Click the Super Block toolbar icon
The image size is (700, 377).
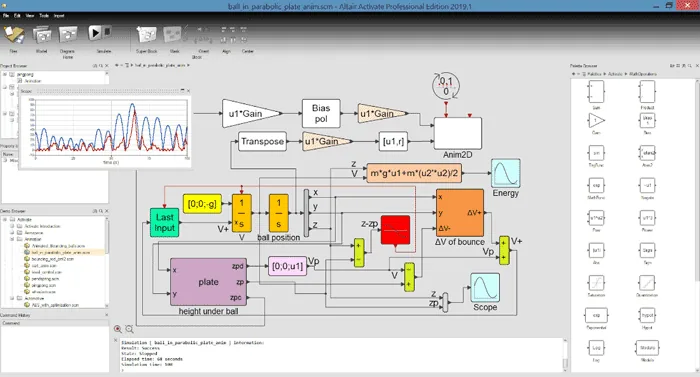[146, 35]
